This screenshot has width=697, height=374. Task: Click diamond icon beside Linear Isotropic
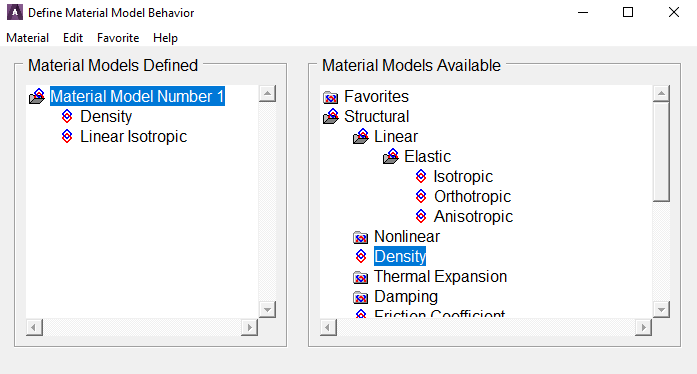pyautogui.click(x=67, y=136)
